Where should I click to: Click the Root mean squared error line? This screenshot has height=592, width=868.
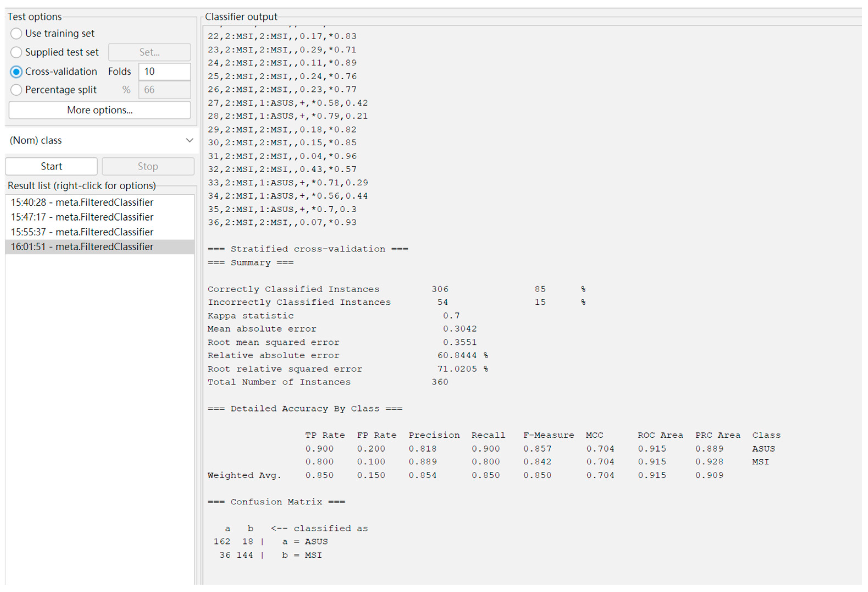click(x=342, y=343)
